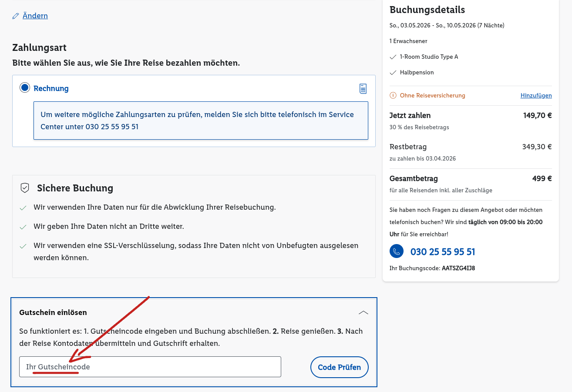The width and height of the screenshot is (572, 392).
Task: Click the invoice document icon next to Rechnung
Action: point(363,88)
